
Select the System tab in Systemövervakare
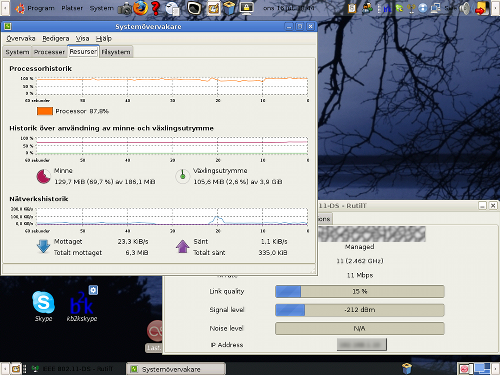click(x=17, y=52)
